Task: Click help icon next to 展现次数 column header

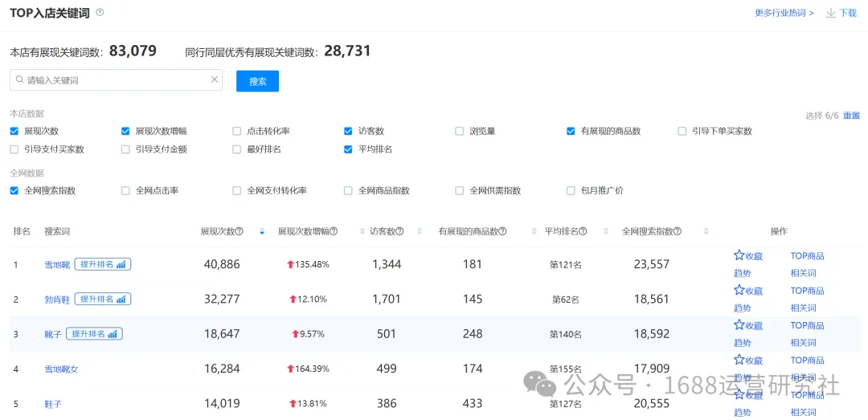Action: click(240, 231)
